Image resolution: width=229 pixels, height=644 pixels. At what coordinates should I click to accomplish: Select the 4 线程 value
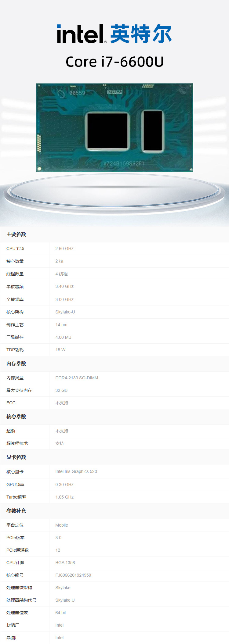(x=61, y=274)
